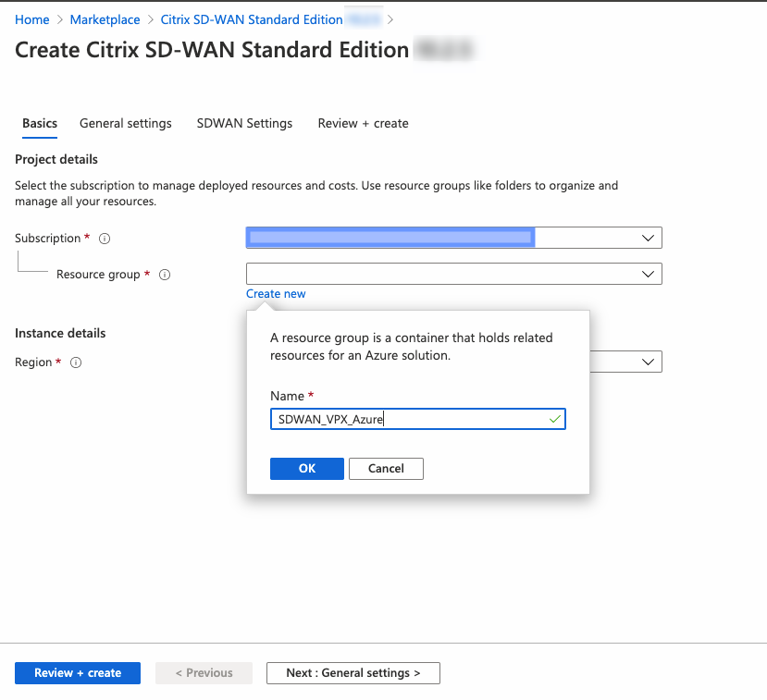Click Citrix SD-WAN Standard Edition breadcrumb
Image resolution: width=767 pixels, height=700 pixels.
pos(252,19)
